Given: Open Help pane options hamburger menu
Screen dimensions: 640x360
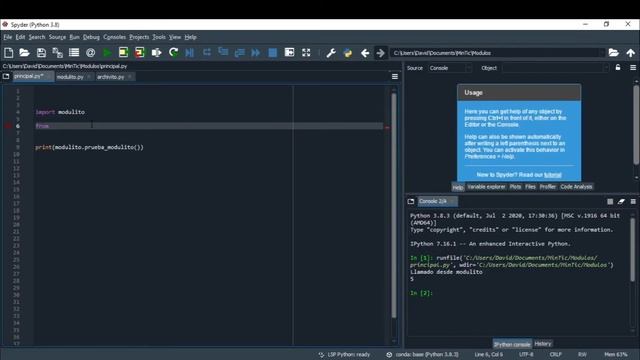Looking at the screenshot, I should (x=633, y=68).
